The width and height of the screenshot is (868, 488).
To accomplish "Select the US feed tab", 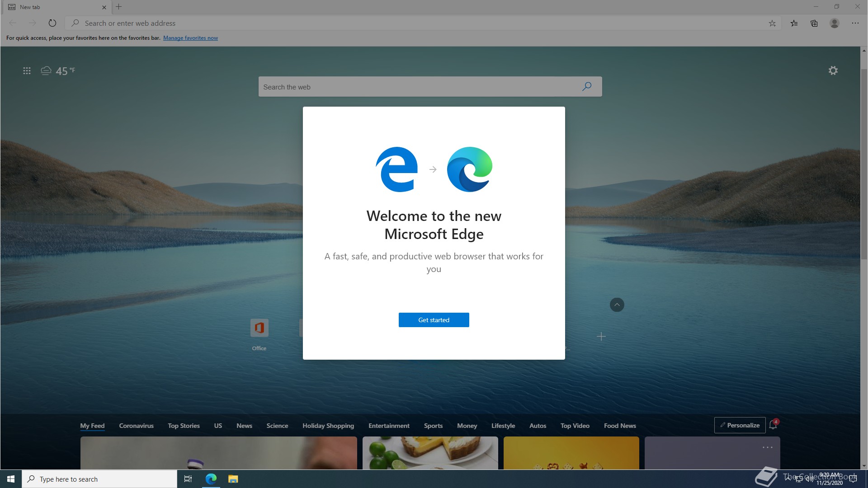I will pyautogui.click(x=218, y=426).
